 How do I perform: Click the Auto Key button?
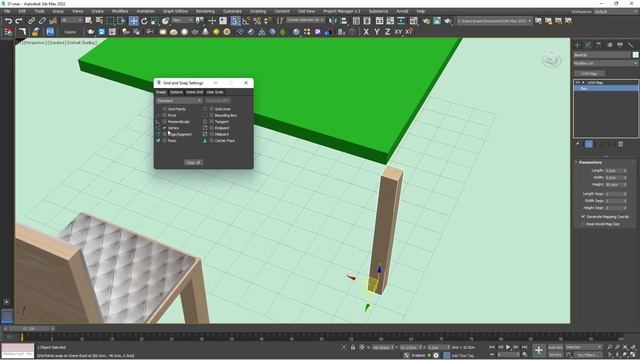coord(555,347)
